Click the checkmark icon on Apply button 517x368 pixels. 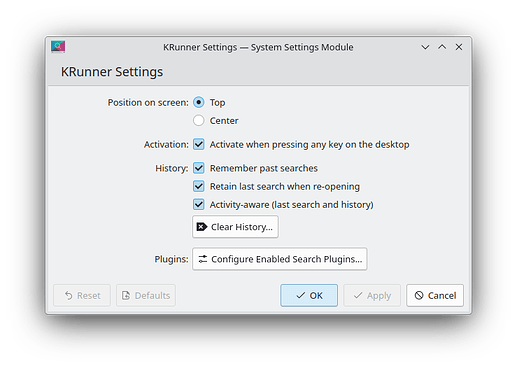tap(358, 295)
